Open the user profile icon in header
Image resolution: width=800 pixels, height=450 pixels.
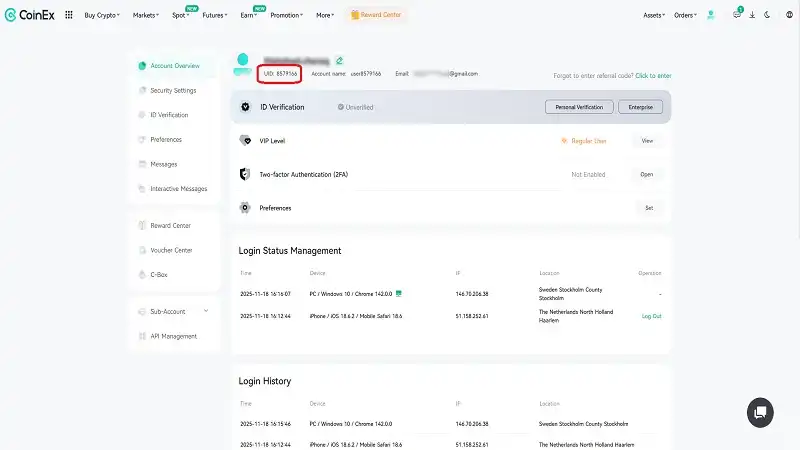click(710, 15)
